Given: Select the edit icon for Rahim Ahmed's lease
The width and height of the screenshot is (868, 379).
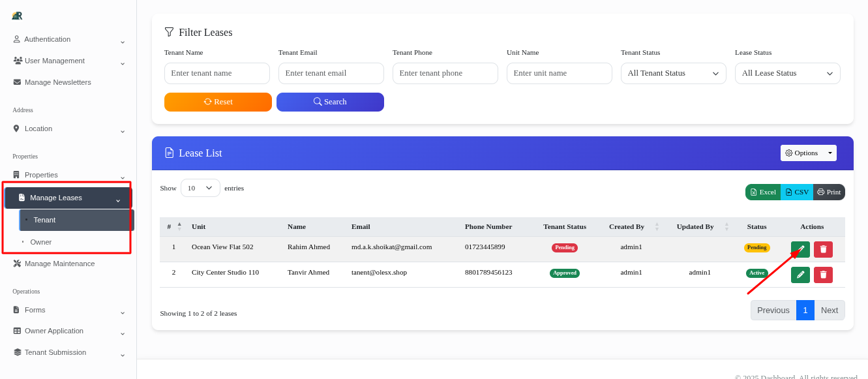Looking at the screenshot, I should [800, 249].
